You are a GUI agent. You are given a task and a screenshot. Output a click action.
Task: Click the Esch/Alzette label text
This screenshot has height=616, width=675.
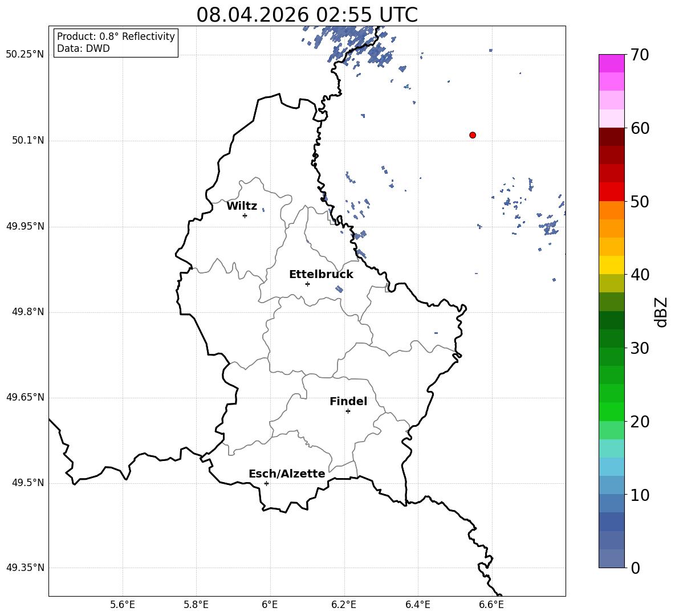point(287,474)
